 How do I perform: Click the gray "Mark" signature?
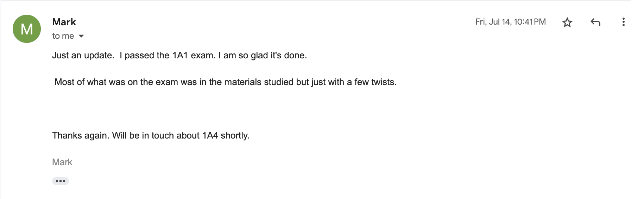tap(62, 162)
